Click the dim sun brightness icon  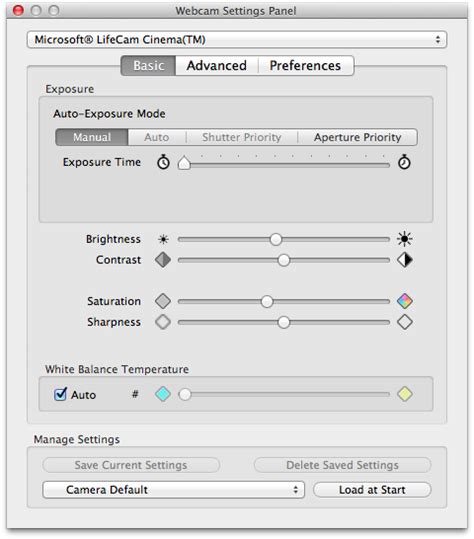tap(163, 239)
